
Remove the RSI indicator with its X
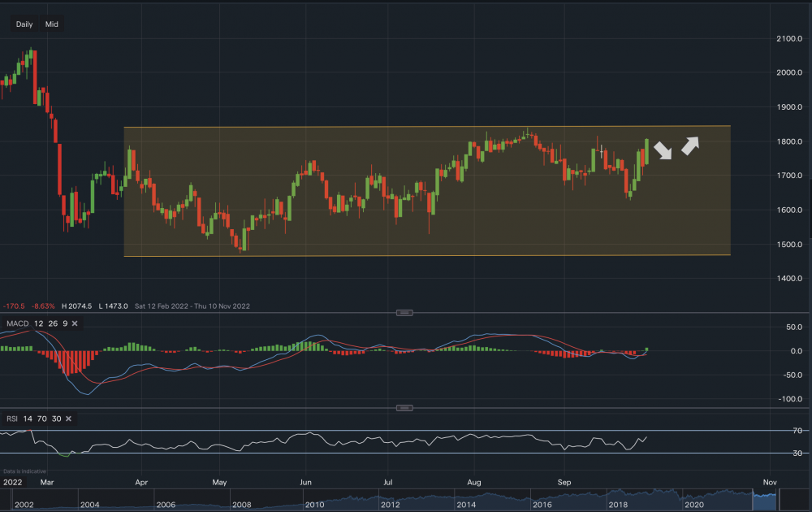coord(68,419)
